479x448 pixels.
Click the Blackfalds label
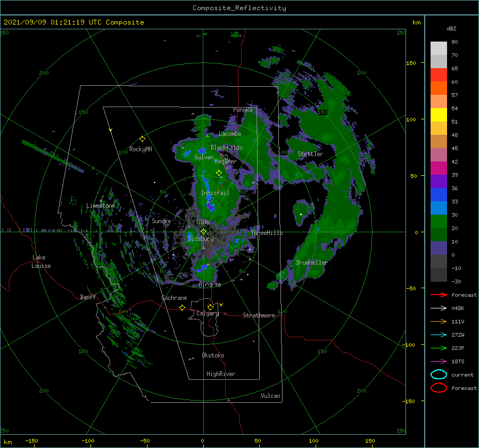[226, 148]
